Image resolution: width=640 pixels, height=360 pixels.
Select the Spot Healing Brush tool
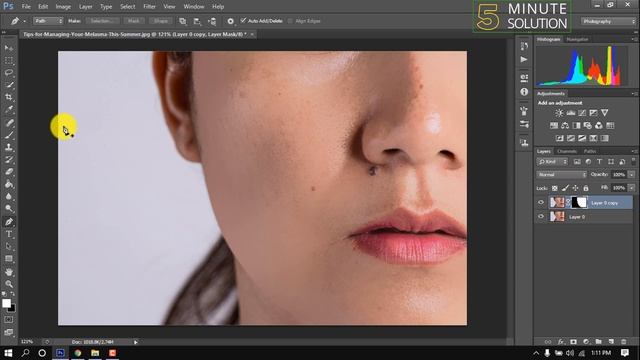[x=9, y=122]
